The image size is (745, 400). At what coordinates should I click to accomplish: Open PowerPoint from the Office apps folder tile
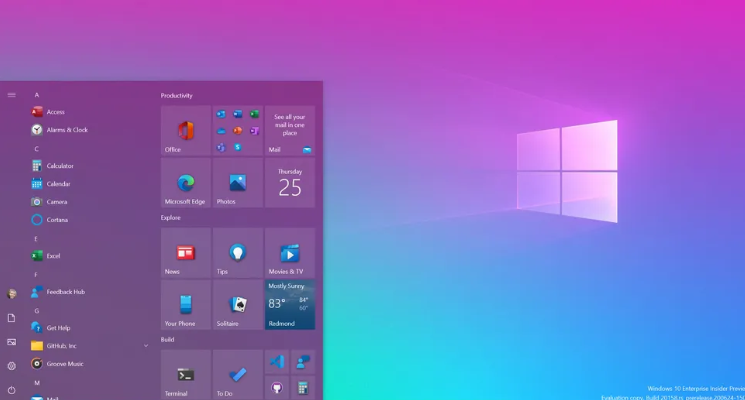pyautogui.click(x=238, y=131)
